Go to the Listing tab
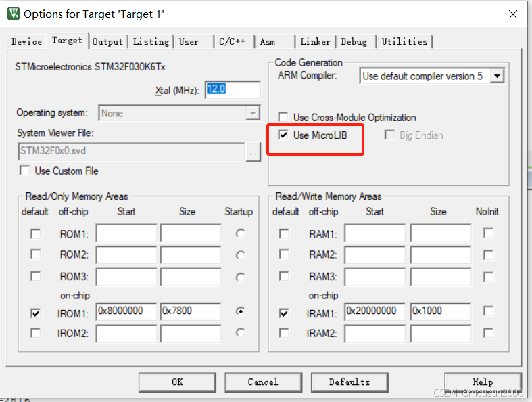This screenshot has height=402, width=532. click(x=151, y=42)
